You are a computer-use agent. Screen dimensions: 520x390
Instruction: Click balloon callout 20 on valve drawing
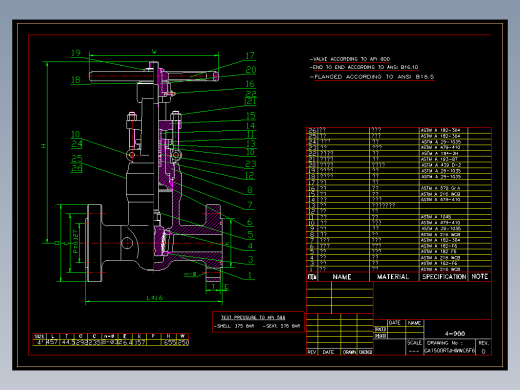click(251, 70)
